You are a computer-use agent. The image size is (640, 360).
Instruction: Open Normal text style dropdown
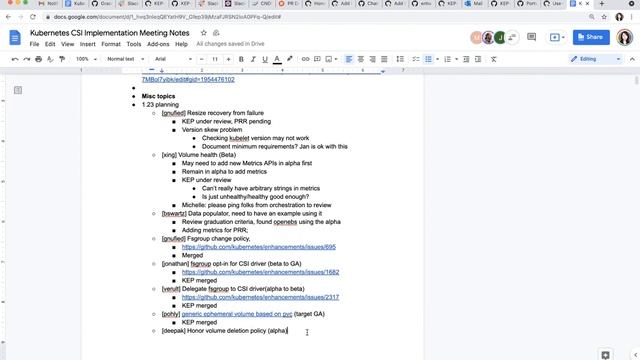pos(126,59)
